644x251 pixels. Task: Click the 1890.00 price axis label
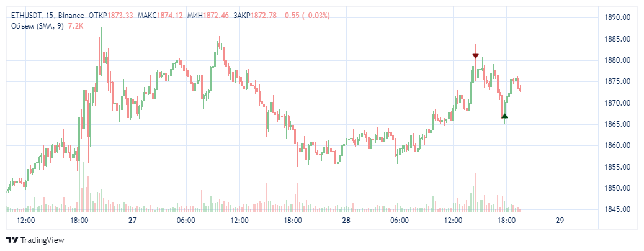point(617,17)
